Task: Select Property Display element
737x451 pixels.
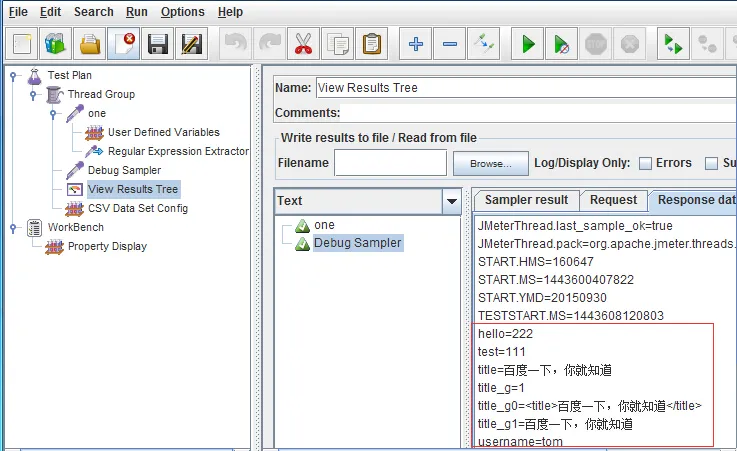Action: [107, 246]
